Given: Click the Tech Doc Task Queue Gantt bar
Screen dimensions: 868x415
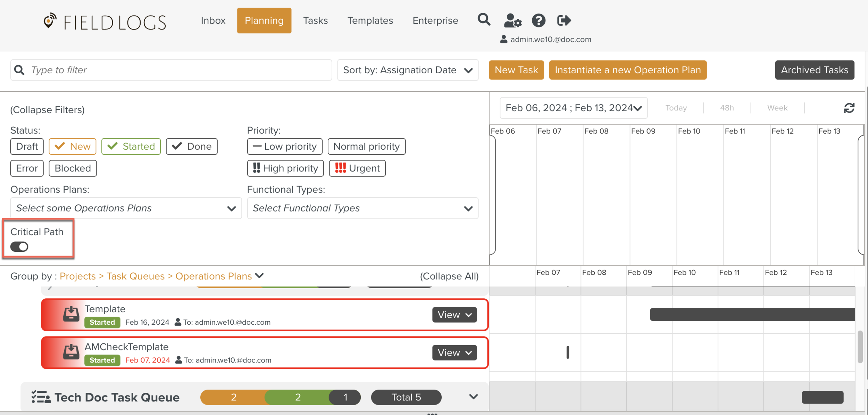Looking at the screenshot, I should [823, 397].
